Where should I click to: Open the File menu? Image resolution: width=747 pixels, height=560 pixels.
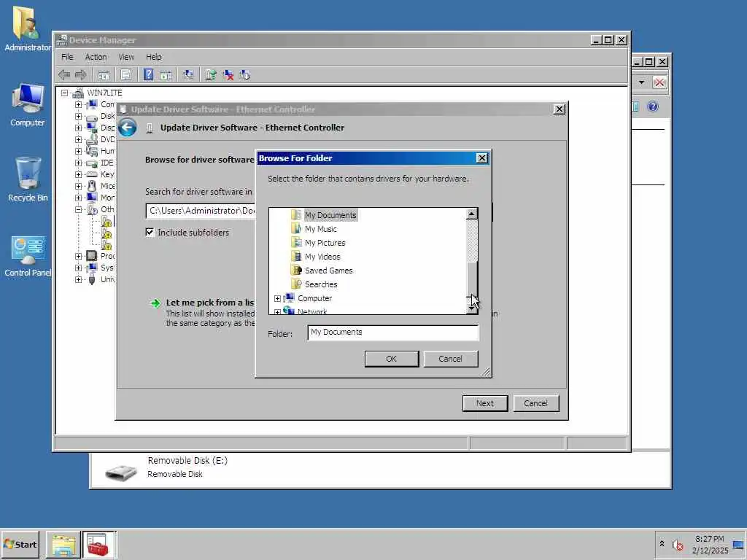(67, 57)
